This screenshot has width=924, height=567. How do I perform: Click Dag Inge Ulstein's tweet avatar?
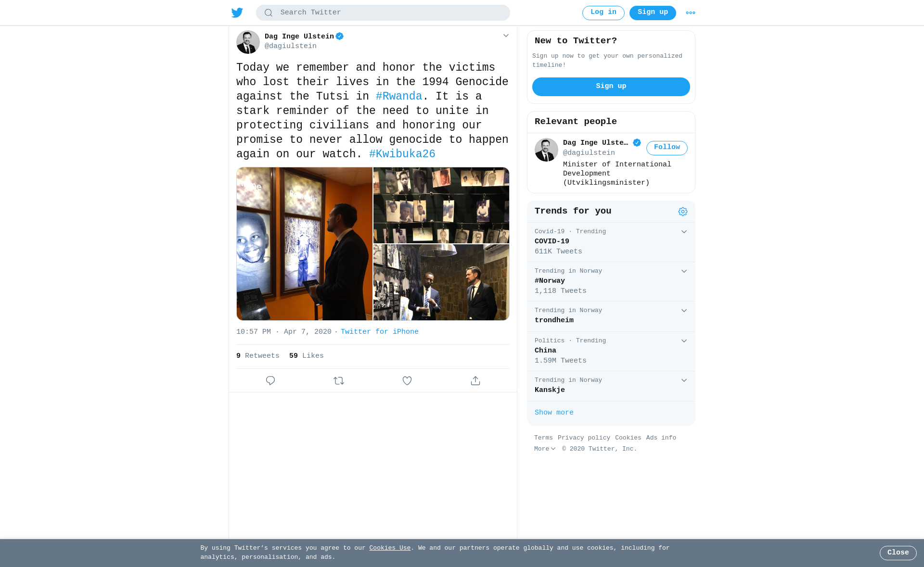pyautogui.click(x=248, y=42)
